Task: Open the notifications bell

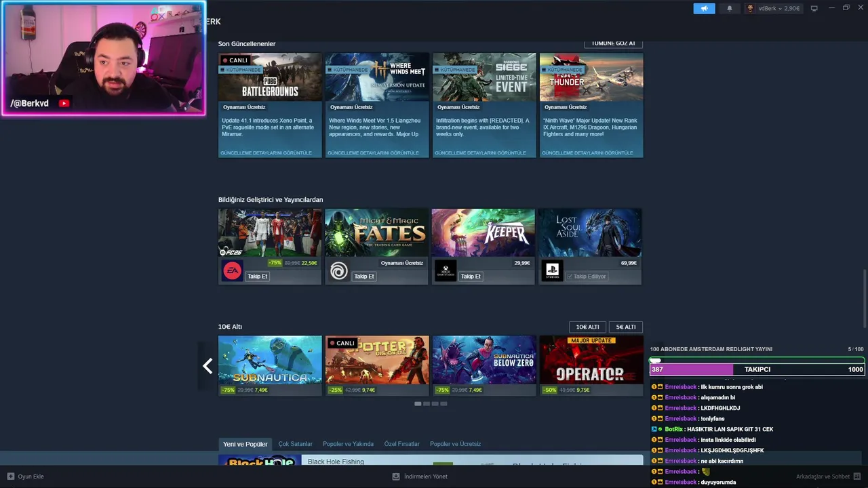Action: pyautogui.click(x=730, y=8)
